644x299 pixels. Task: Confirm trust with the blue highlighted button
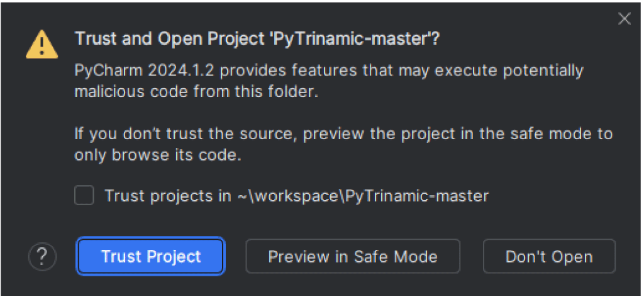151,256
